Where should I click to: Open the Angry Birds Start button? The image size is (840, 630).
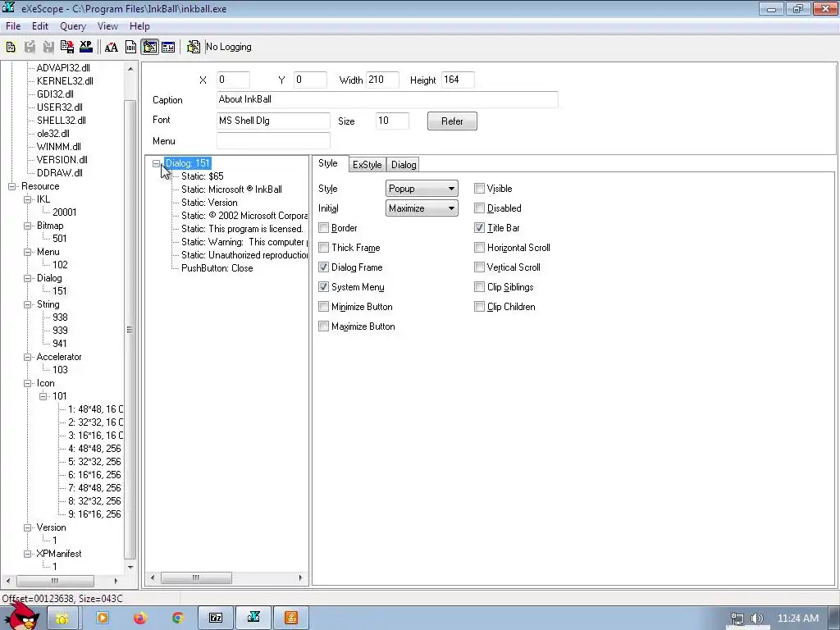point(21,616)
